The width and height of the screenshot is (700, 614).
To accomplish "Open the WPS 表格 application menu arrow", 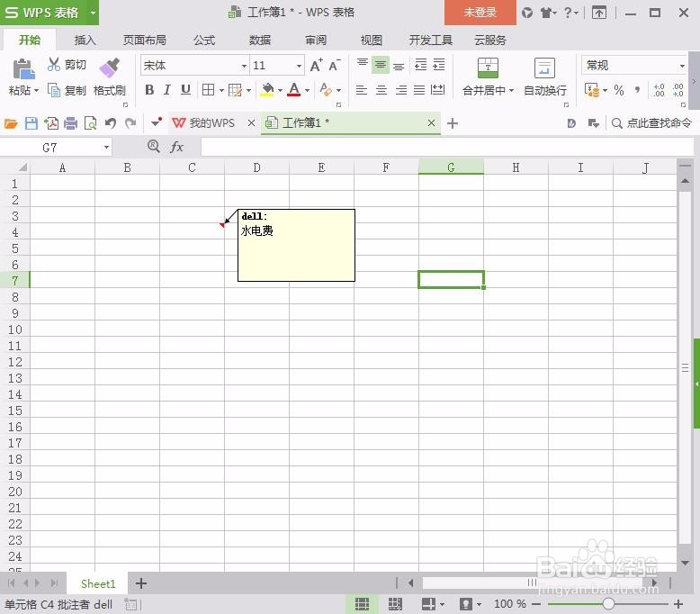I will [93, 13].
